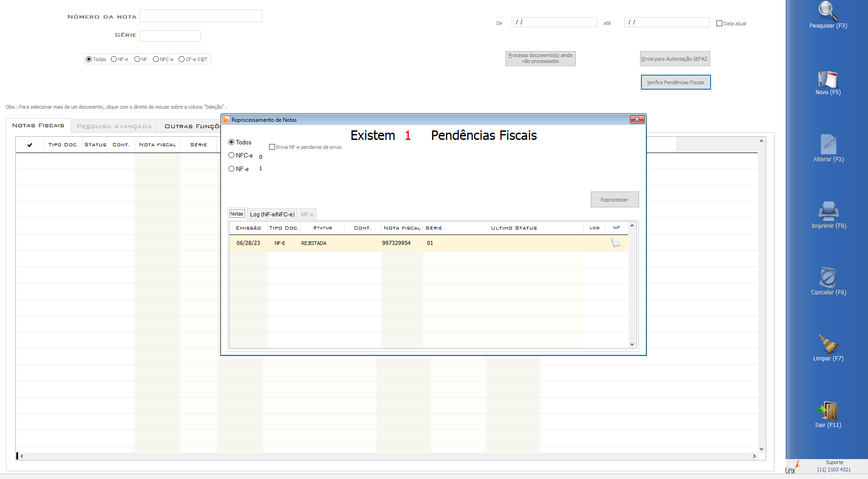868x479 pixels.
Task: Click the 06/28/23 emission date cell
Action: pyautogui.click(x=248, y=243)
